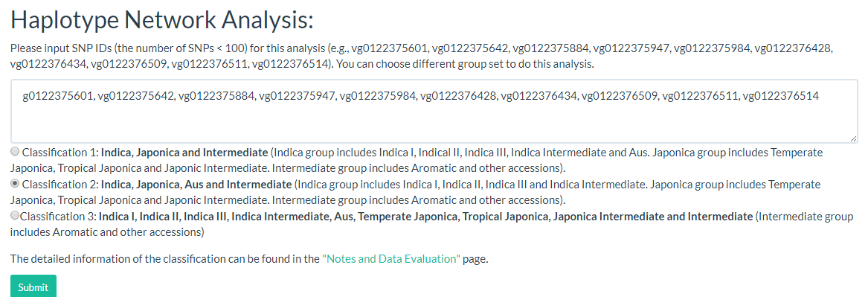Click the "Haplotype Network Analysis:" heading

[162, 21]
